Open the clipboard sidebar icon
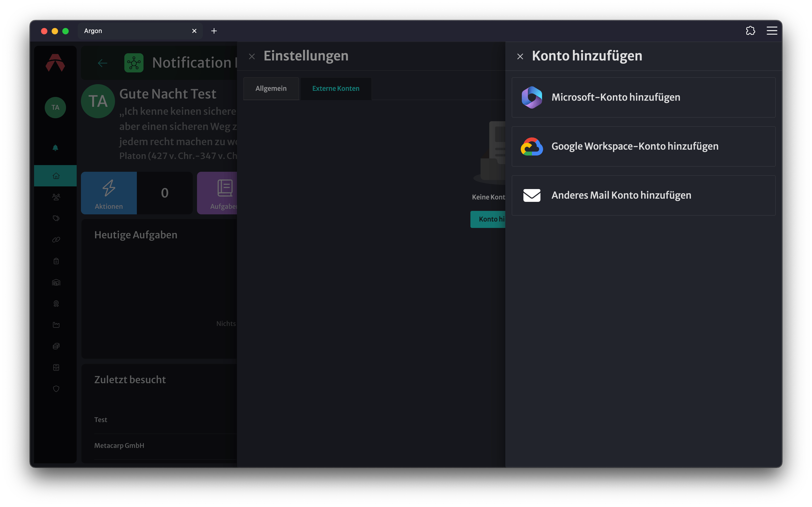The image size is (812, 507). 56,261
